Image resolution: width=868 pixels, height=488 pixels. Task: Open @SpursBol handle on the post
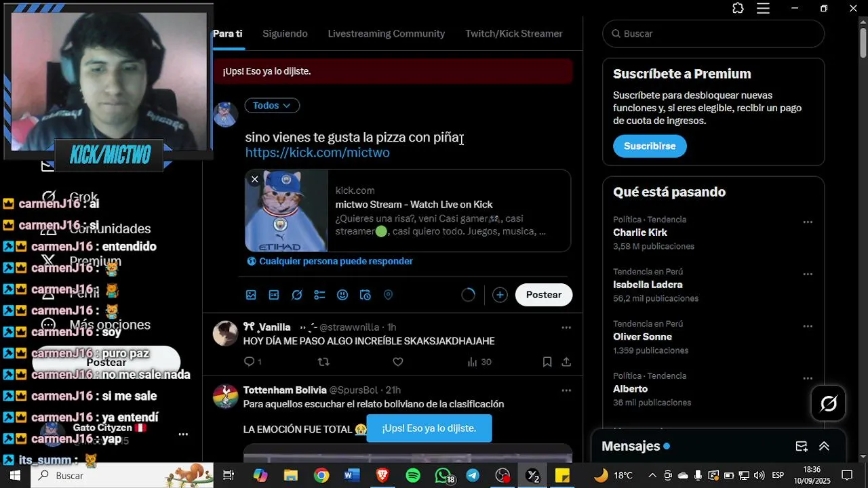[x=353, y=390]
